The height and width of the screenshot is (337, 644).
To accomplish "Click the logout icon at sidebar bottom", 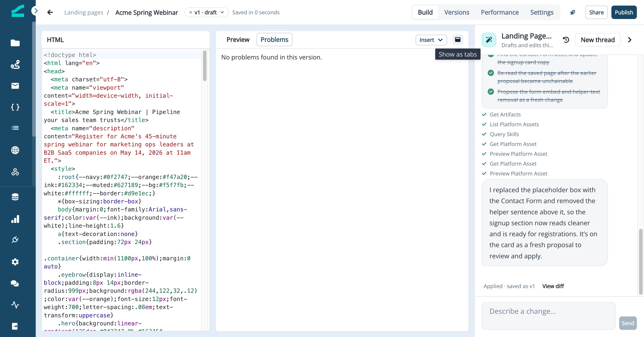I will pos(15,326).
